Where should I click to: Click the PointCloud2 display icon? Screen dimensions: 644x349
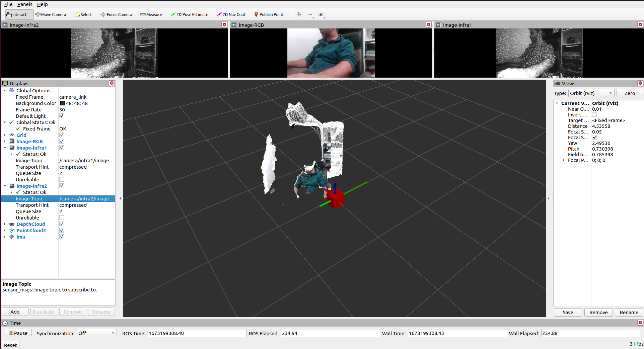click(12, 231)
